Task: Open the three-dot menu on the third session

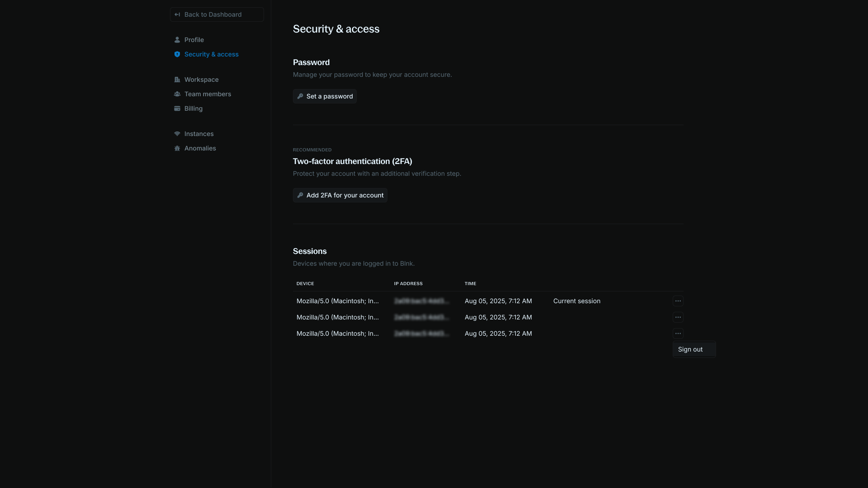Action: click(678, 333)
